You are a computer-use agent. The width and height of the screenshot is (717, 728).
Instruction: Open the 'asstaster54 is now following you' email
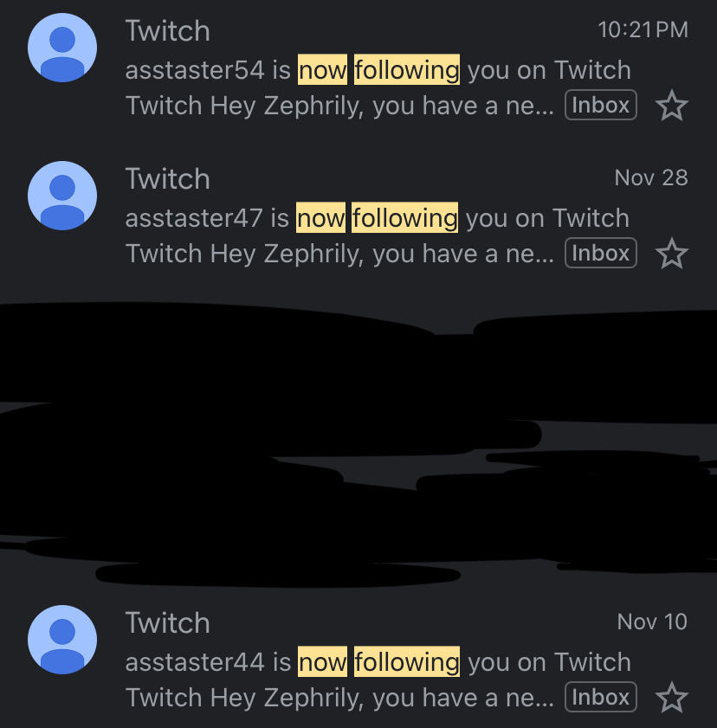click(x=378, y=70)
